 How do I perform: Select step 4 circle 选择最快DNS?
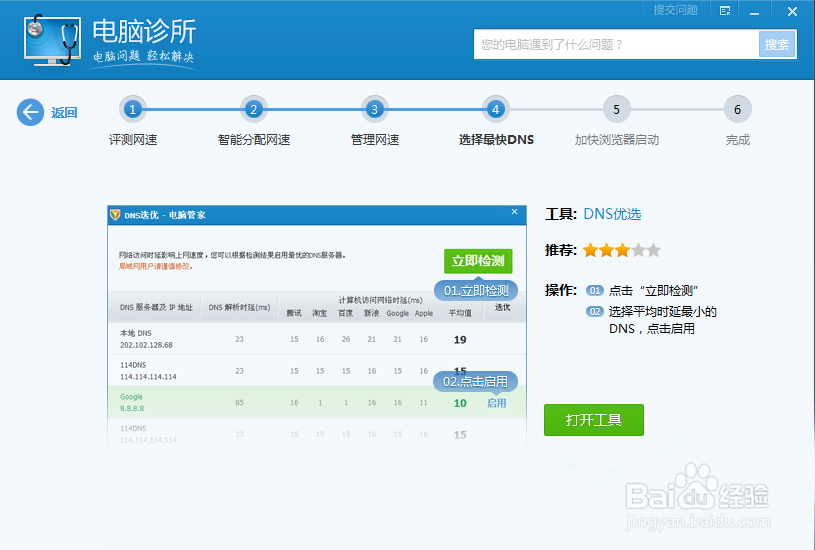pyautogui.click(x=495, y=109)
